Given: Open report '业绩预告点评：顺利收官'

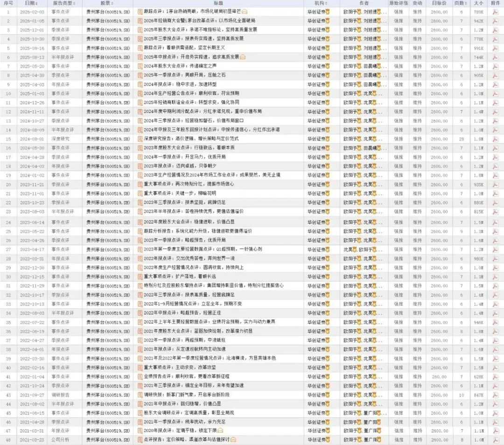Looking at the screenshot, I should [186, 376].
